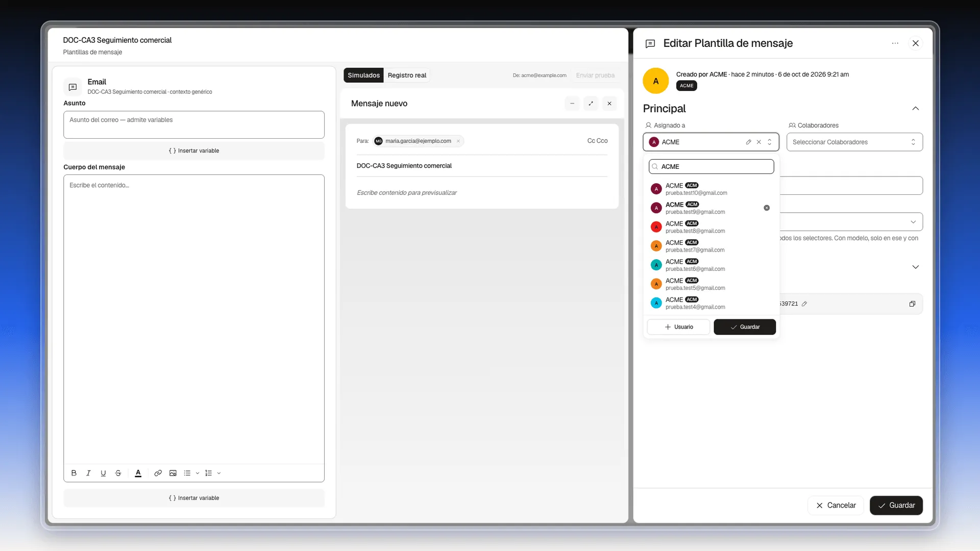Remove maria.garcia@ejemplo.com recipient chip
The image size is (980, 551).
458,141
